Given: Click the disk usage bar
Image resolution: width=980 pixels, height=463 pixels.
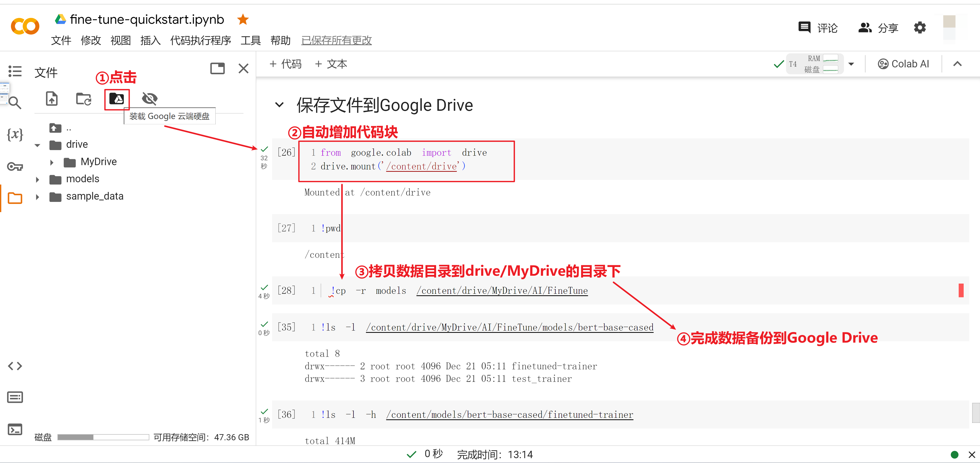Looking at the screenshot, I should coord(103,437).
